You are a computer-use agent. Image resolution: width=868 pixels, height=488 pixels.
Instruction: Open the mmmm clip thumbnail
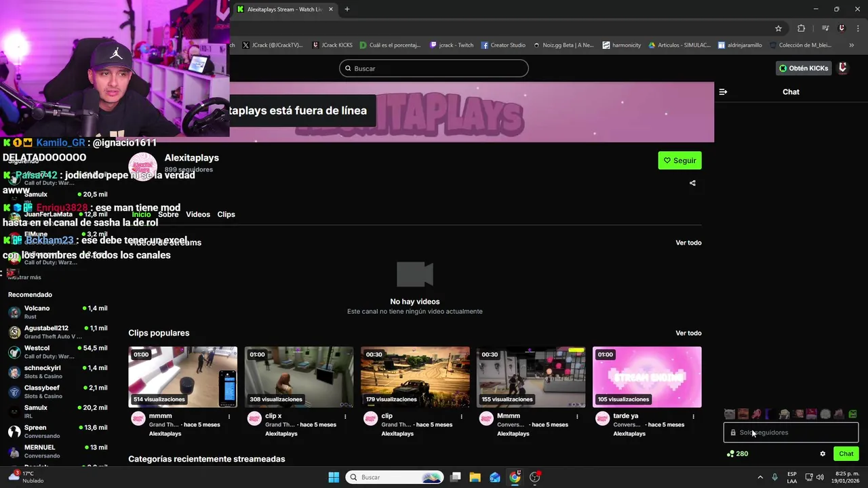tap(183, 377)
